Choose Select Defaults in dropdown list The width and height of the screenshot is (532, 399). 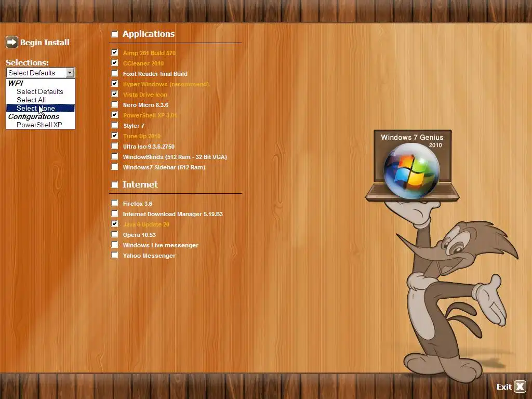(40, 91)
